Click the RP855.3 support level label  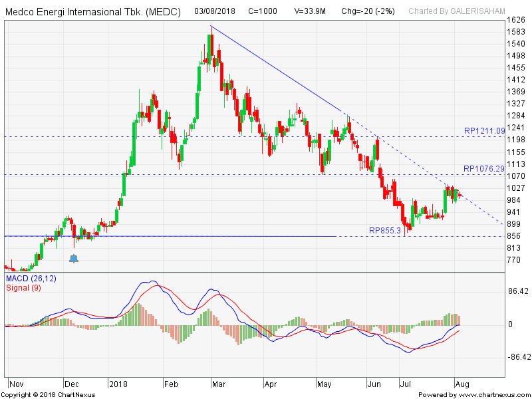point(385,230)
